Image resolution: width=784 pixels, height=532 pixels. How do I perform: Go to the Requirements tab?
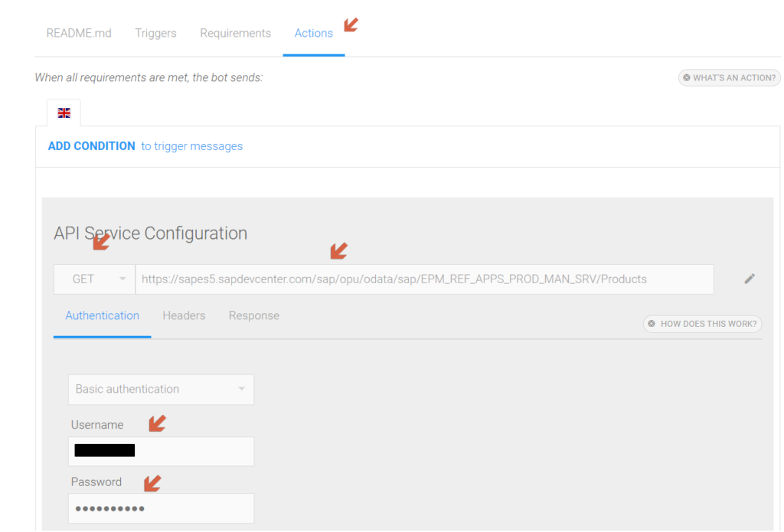click(x=236, y=33)
